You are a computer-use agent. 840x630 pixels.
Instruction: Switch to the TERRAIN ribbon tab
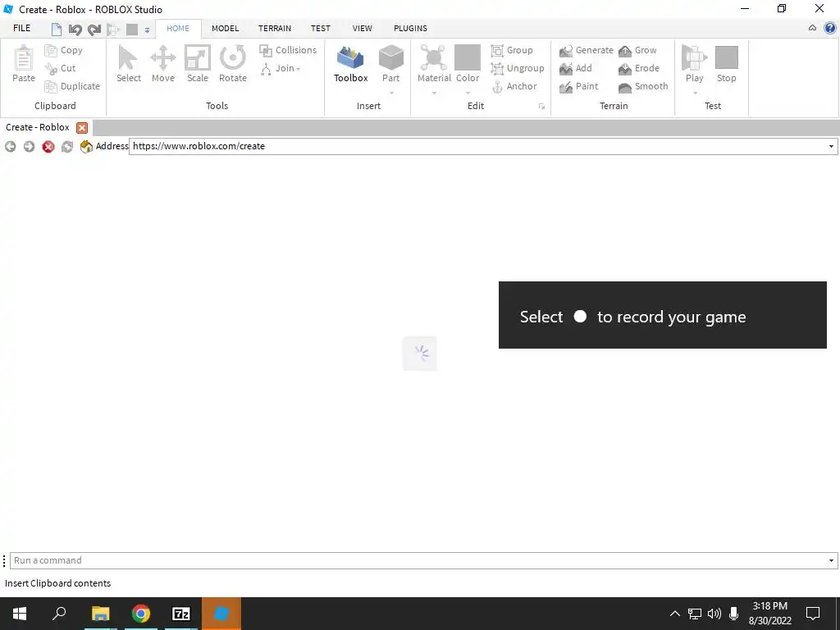[275, 29]
